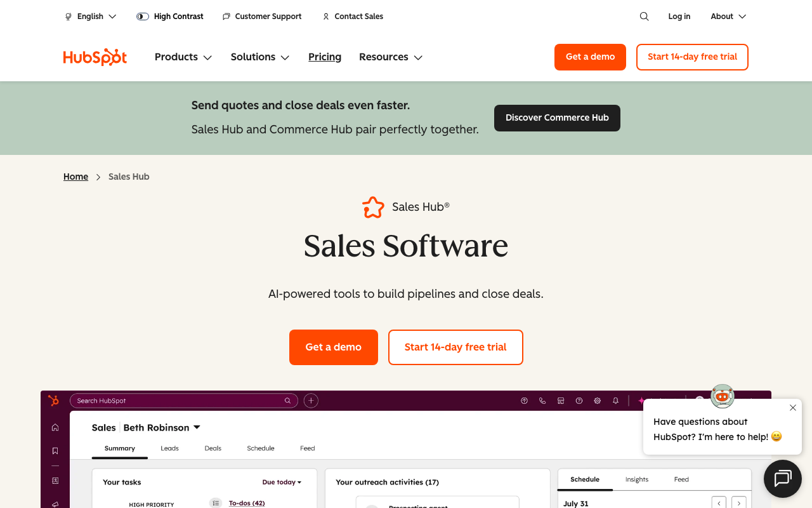812x508 pixels.
Task: Click the previous day arrow near July 31
Action: pyautogui.click(x=719, y=503)
